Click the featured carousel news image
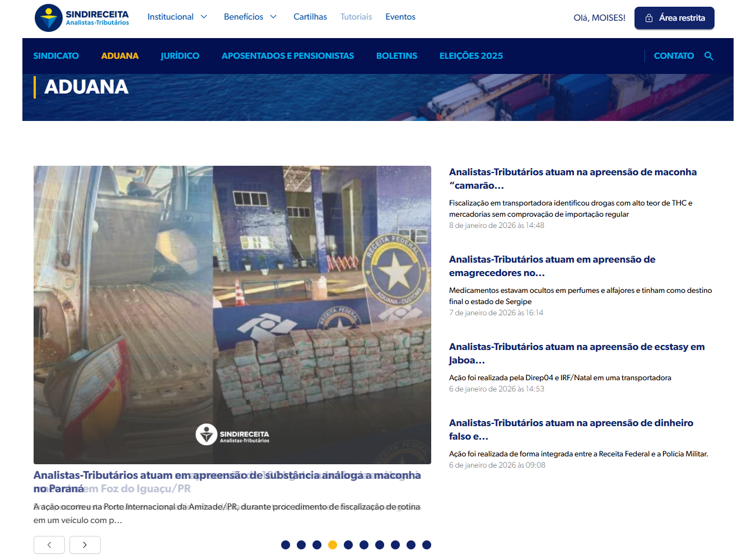This screenshot has height=560, width=756. tap(232, 315)
